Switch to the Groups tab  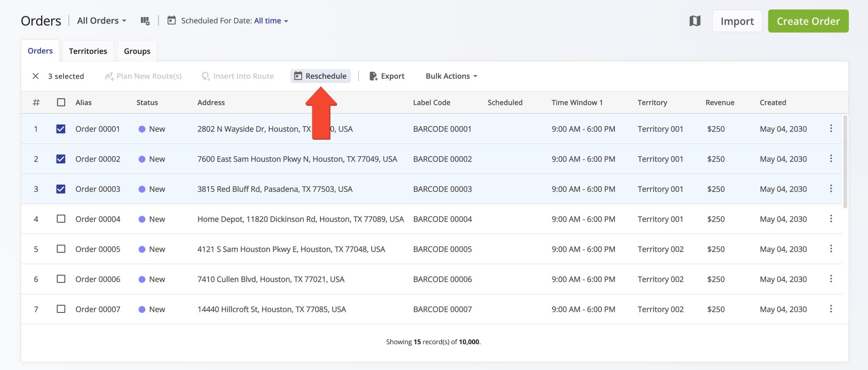(137, 51)
